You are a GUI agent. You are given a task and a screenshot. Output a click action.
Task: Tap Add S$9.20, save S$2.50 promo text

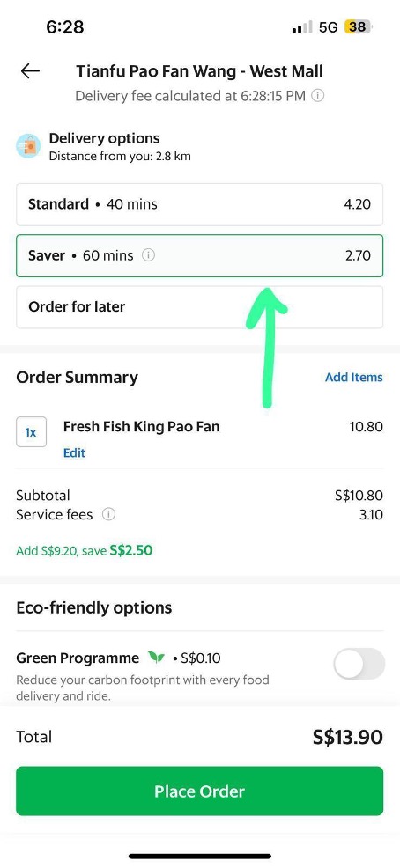click(x=85, y=551)
